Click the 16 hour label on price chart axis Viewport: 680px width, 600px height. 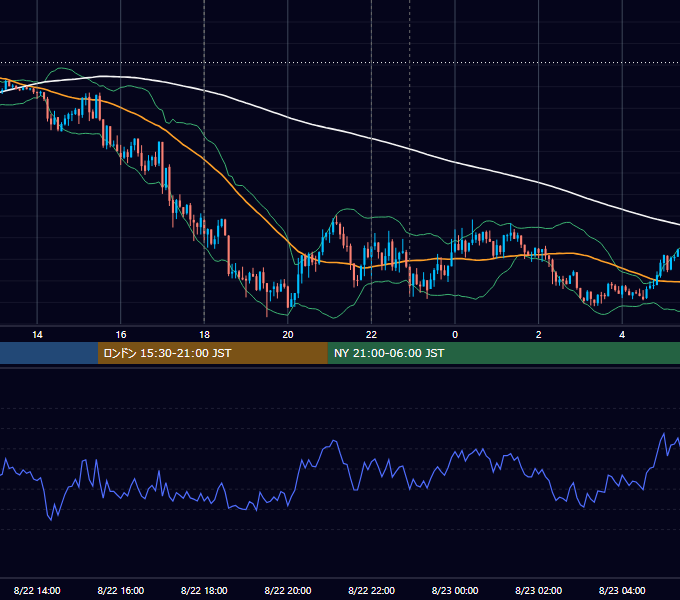point(121,335)
